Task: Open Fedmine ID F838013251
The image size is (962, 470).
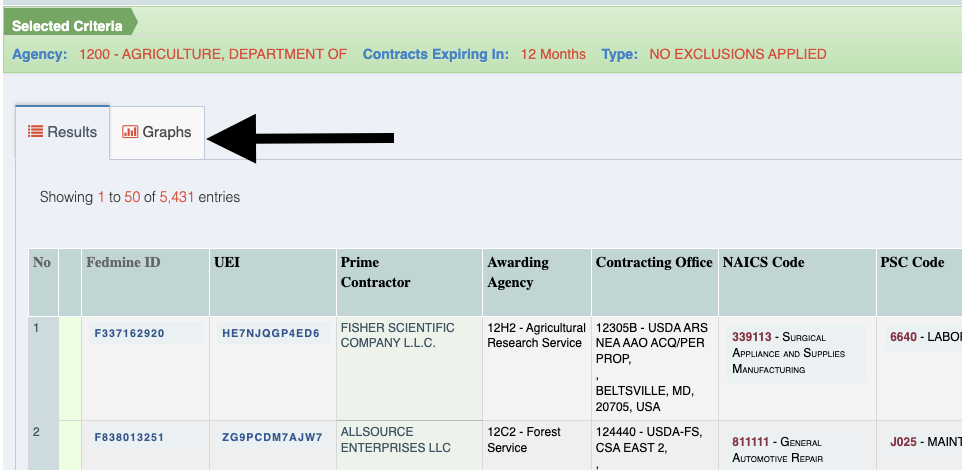Action: click(129, 437)
